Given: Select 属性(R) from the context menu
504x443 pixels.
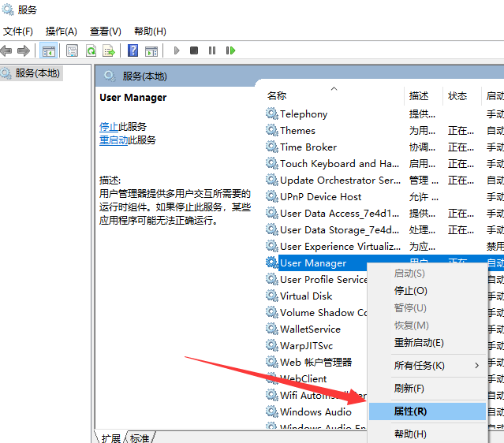Looking at the screenshot, I should [411, 411].
